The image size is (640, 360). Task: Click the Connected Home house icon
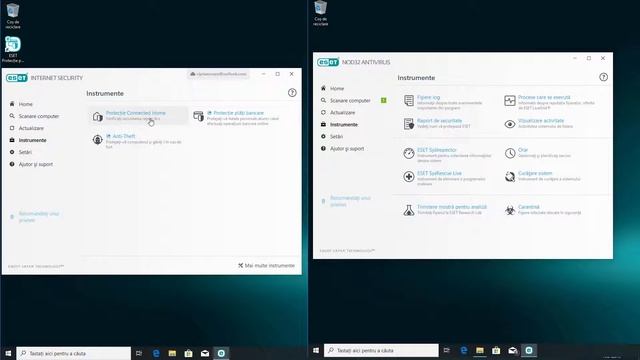pyautogui.click(x=98, y=117)
